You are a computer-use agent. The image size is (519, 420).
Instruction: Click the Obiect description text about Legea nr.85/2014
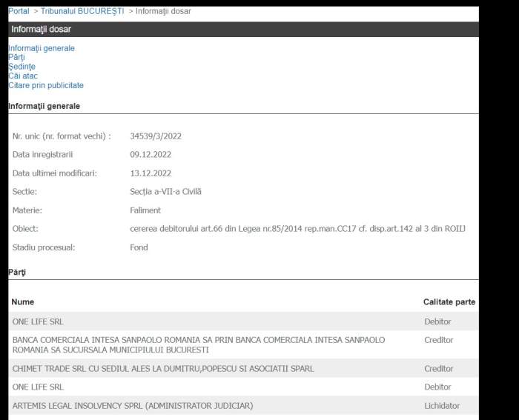[297, 229]
